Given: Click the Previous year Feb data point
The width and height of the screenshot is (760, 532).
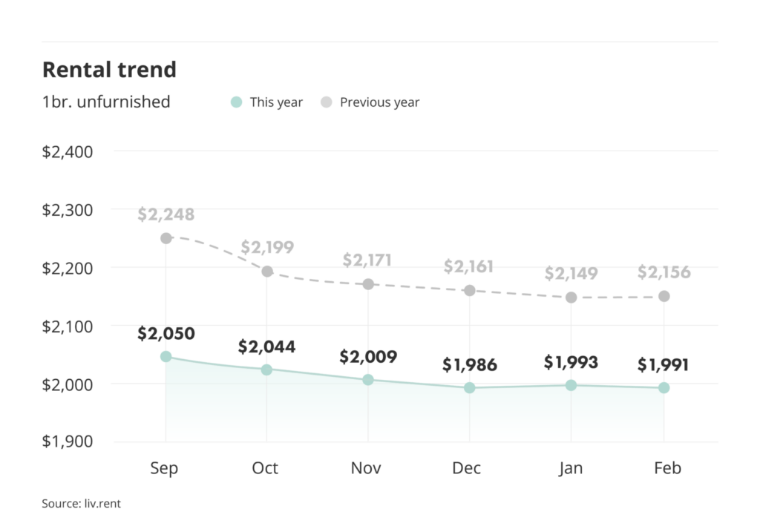Looking at the screenshot, I should [x=664, y=296].
